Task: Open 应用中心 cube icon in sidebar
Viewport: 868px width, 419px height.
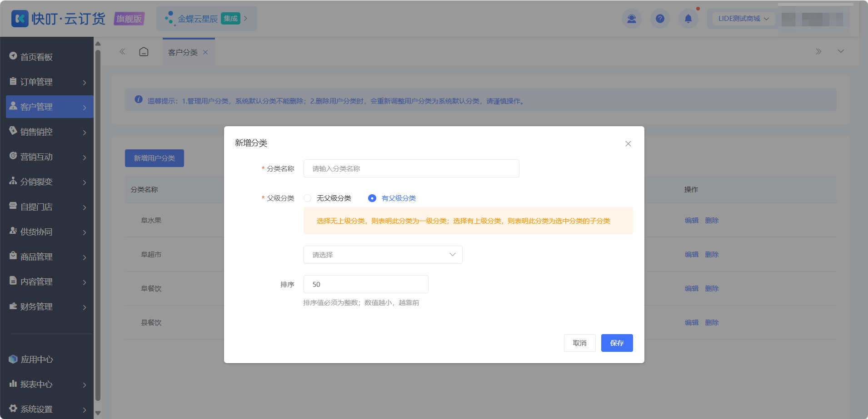Action: (x=13, y=359)
